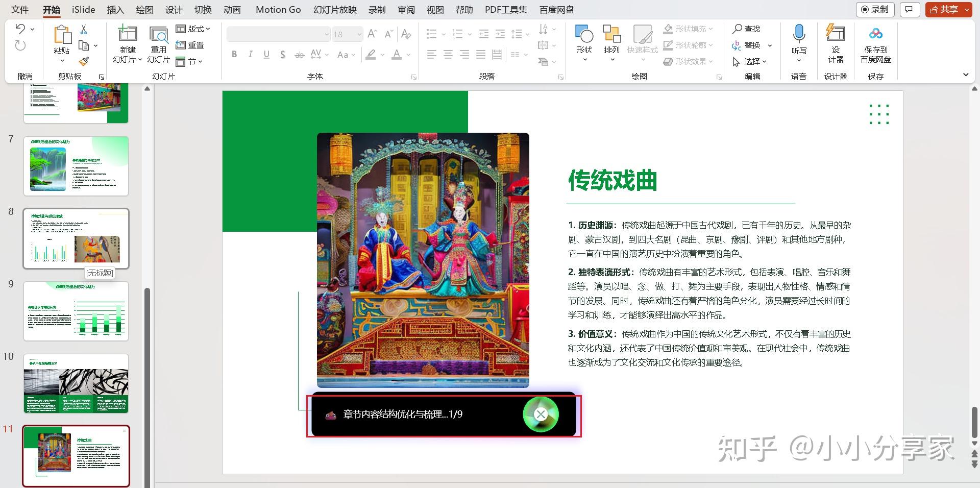Click the New Slide icon

pos(128,34)
